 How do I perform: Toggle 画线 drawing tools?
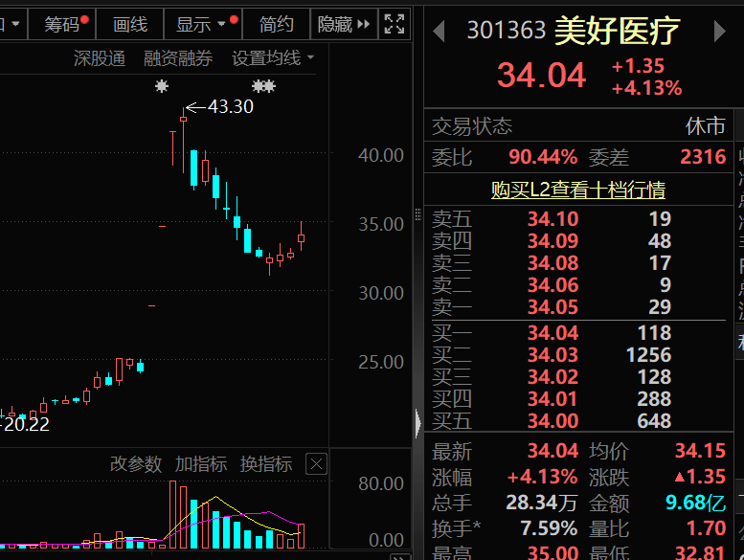point(130,24)
